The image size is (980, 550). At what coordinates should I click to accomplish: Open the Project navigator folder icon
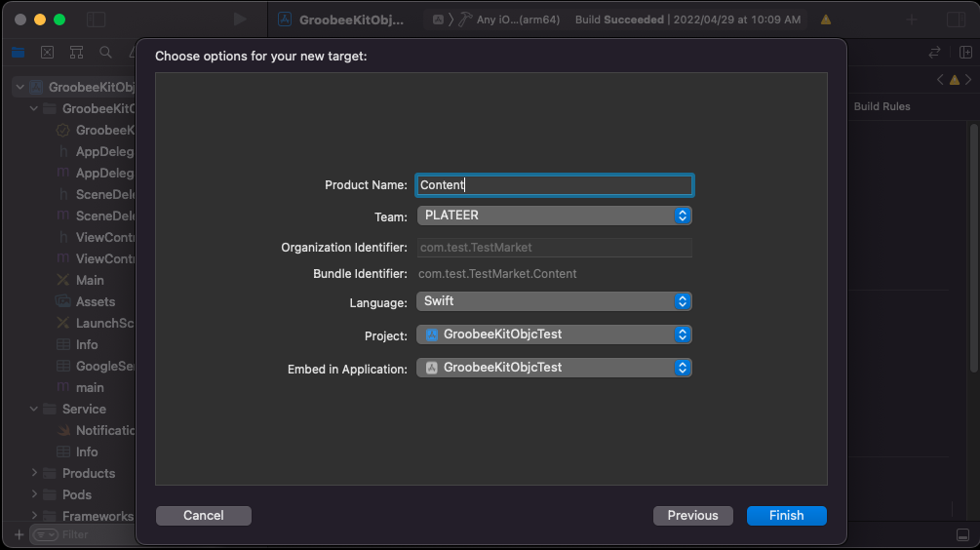[19, 53]
